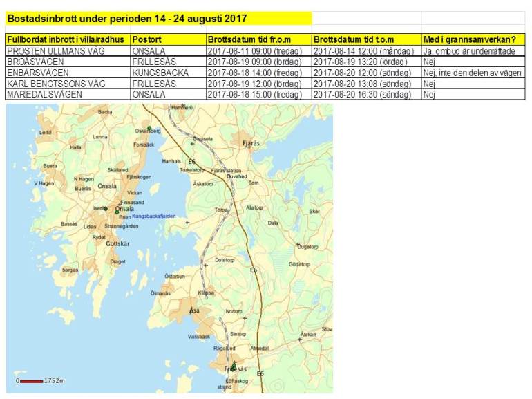Click cell 2017-08-19 13:20 (lördag)
The height and width of the screenshot is (399, 532).
(366, 62)
